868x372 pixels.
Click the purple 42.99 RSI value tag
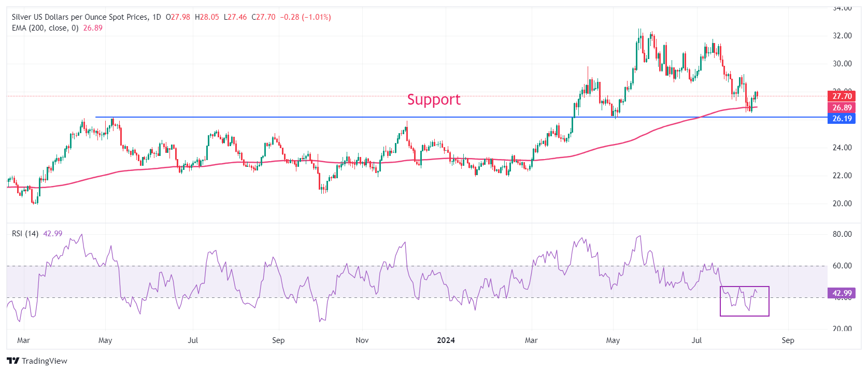[842, 293]
